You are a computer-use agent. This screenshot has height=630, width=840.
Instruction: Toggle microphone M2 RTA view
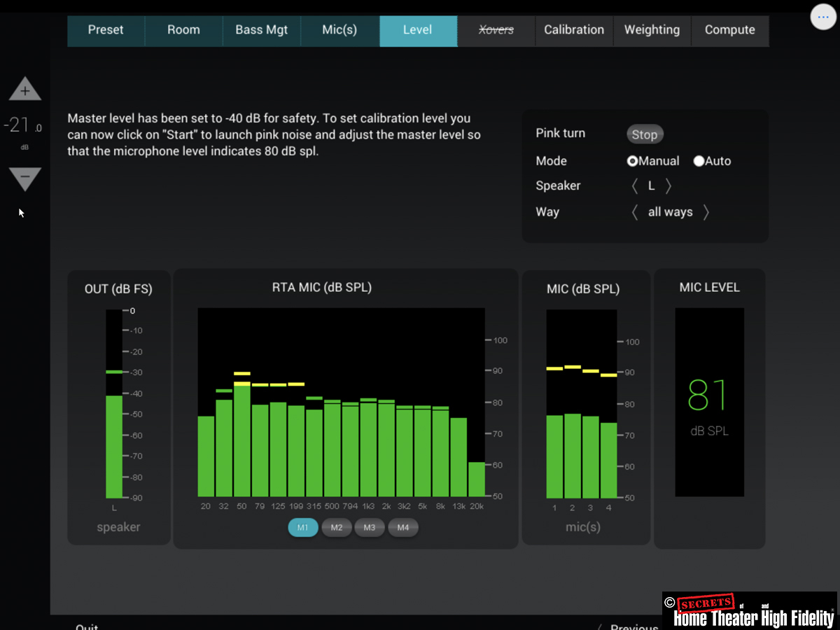tap(337, 528)
